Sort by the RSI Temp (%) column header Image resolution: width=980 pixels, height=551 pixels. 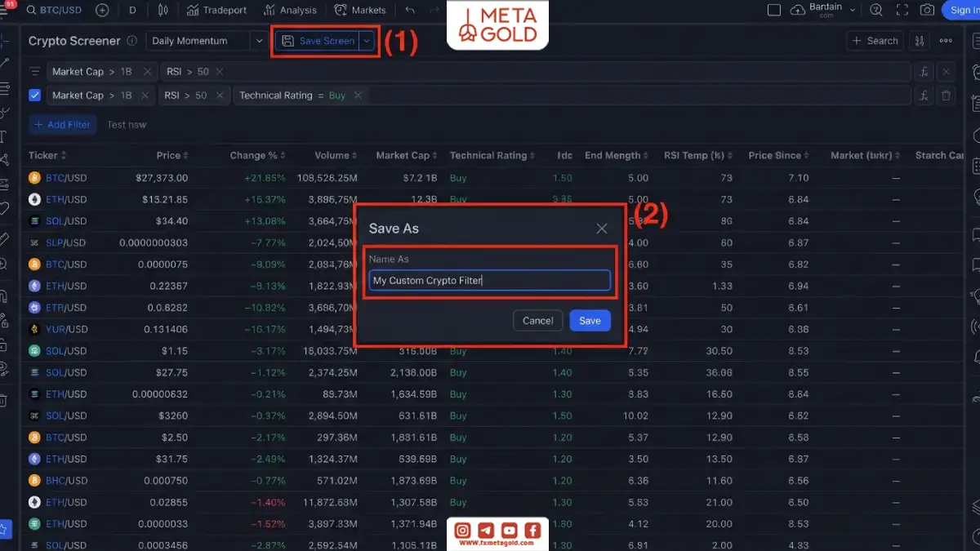click(698, 155)
